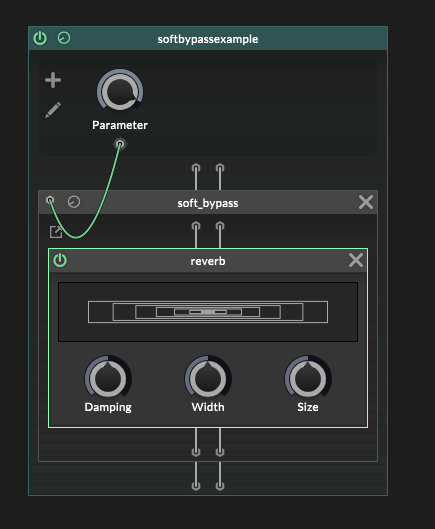
Task: Select the reverb node header
Action: tap(208, 261)
